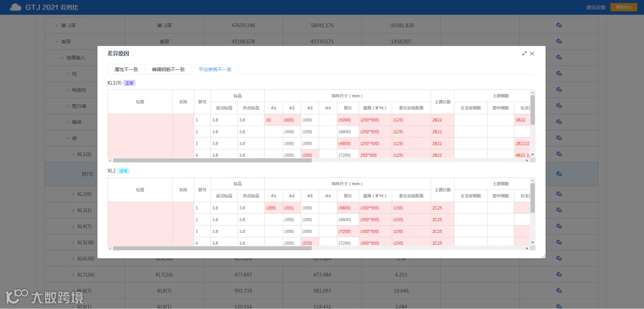Click right scroll arrow of KL1(9) table
Image resolution: width=644 pixels, height=309 pixels.
pyautogui.click(x=527, y=160)
